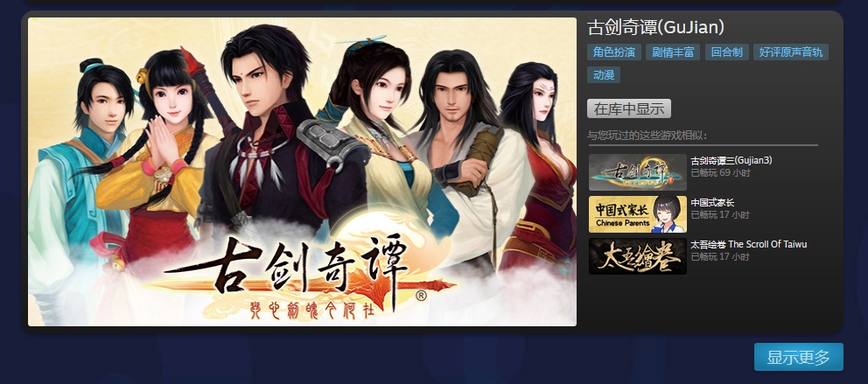The image size is (868, 384).
Task: Select the 角色扮演 tag
Action: (614, 52)
